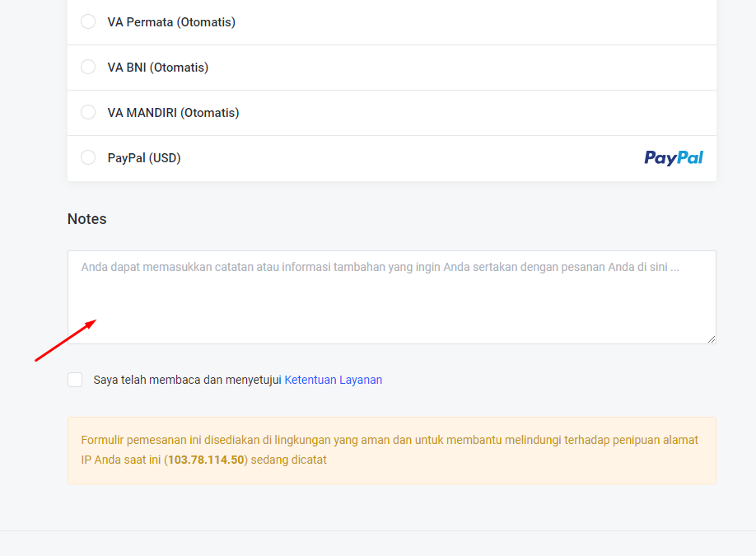Click the PayPal logo
This screenshot has width=756, height=556.
pyautogui.click(x=674, y=158)
